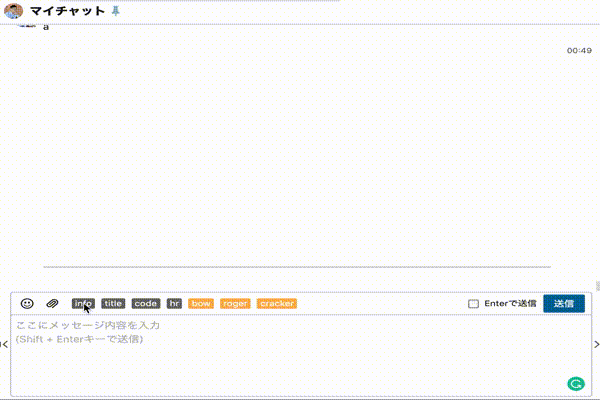Viewport: 600px width, 400px height.
Task: Insert the bow emoticon tag
Action: [x=201, y=304]
